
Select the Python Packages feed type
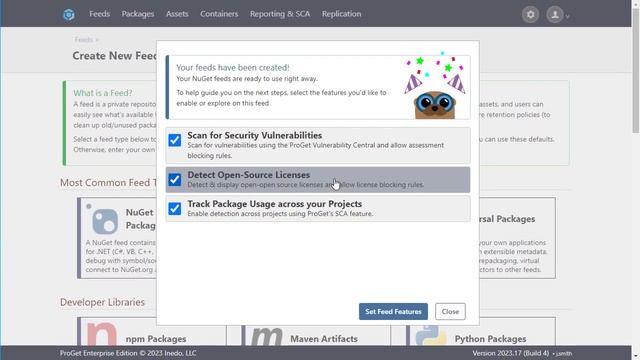tap(481, 331)
